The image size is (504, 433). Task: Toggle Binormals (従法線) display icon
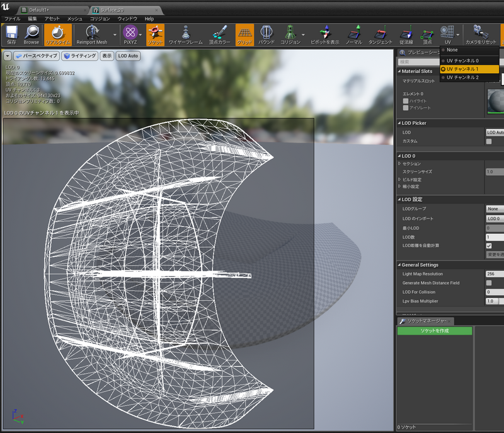(x=406, y=35)
